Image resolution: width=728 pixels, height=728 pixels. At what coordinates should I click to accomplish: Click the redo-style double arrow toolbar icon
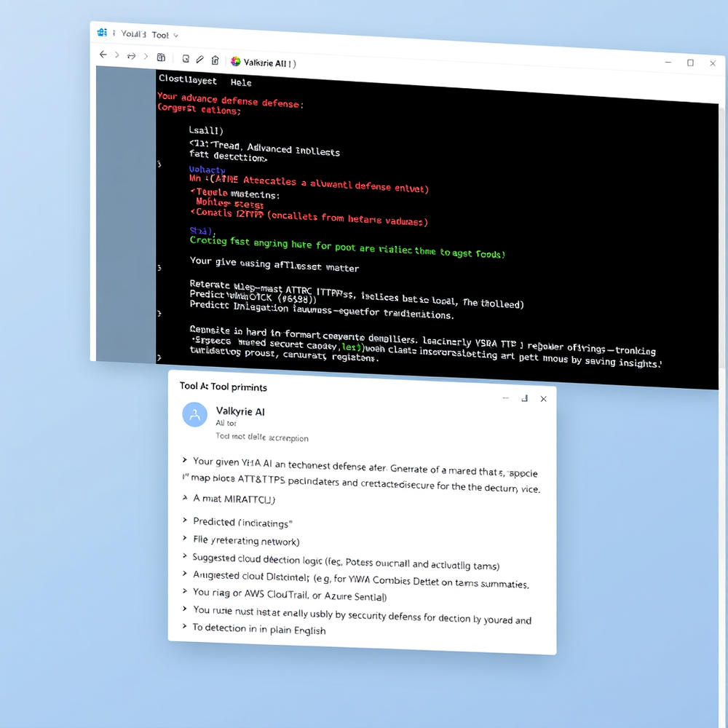(132, 56)
